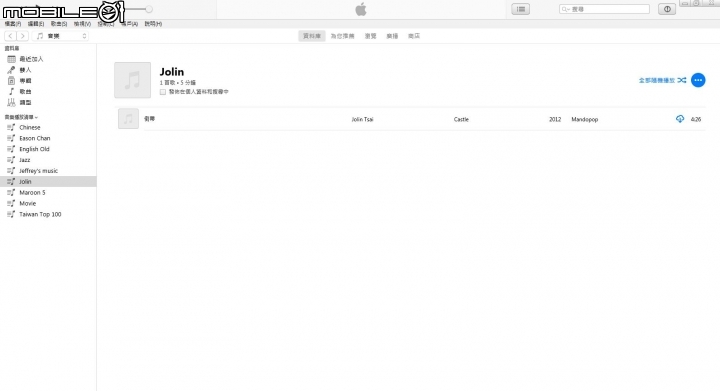Click the Jolin playlist title heading
This screenshot has height=391, width=720.
(x=172, y=72)
